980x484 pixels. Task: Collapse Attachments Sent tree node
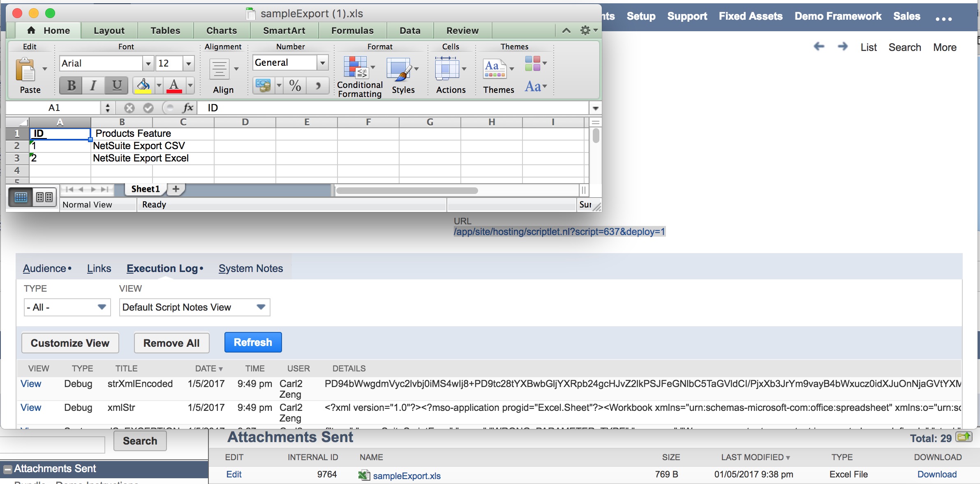(x=8, y=469)
